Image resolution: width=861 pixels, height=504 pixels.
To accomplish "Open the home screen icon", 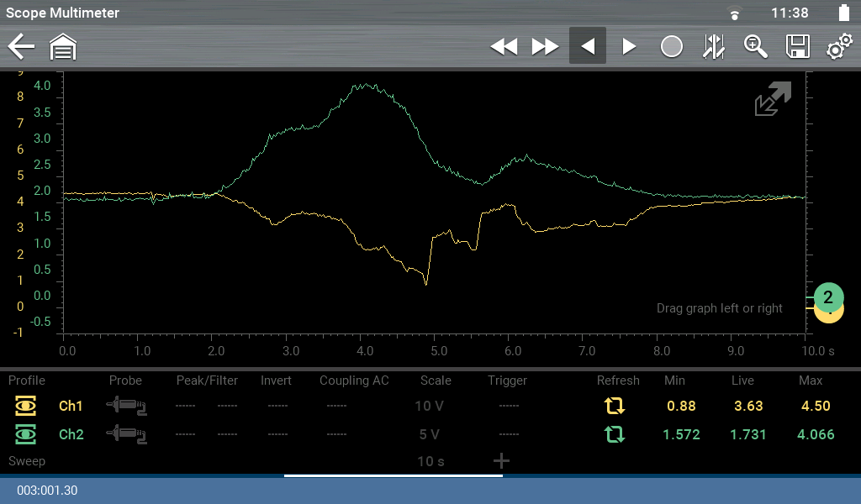I will click(x=63, y=47).
